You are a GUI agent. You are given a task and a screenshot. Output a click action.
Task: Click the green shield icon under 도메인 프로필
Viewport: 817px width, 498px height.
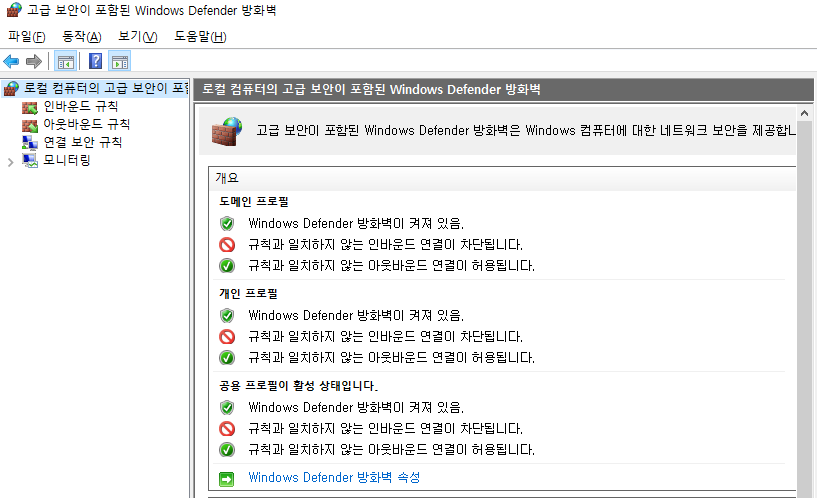[227, 223]
